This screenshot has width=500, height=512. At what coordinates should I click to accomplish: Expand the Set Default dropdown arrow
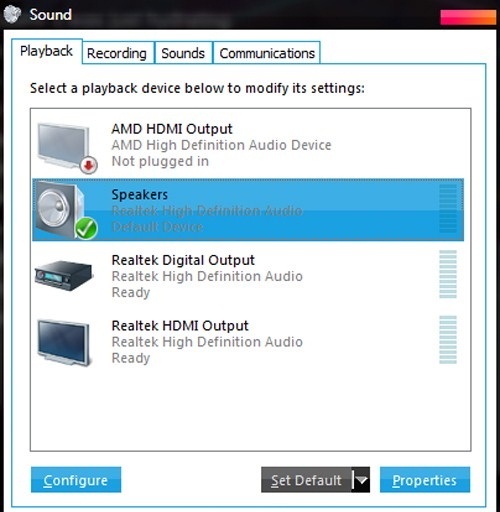361,480
